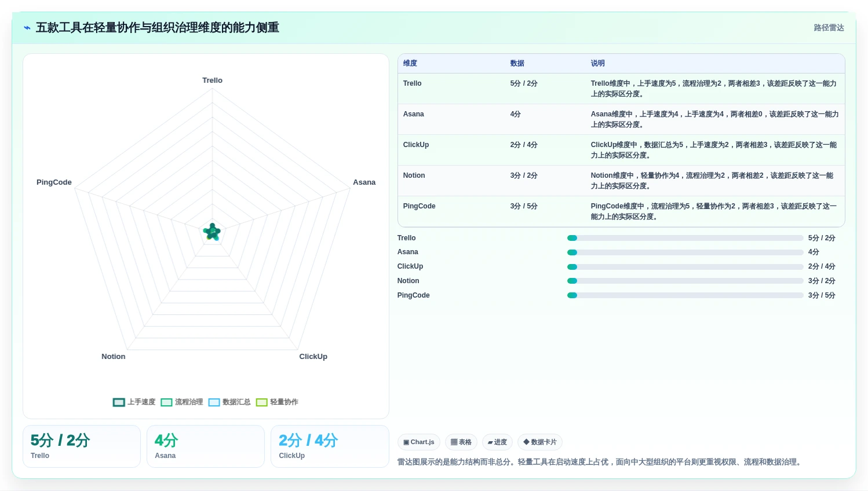Click the Asana label in the progress list
This screenshot has height=491, width=868.
pyautogui.click(x=408, y=252)
